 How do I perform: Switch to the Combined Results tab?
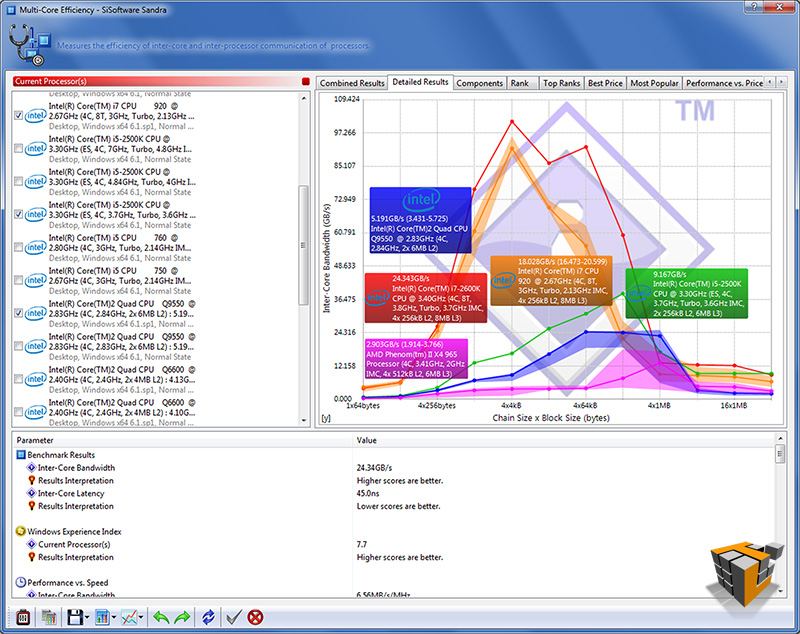point(352,83)
